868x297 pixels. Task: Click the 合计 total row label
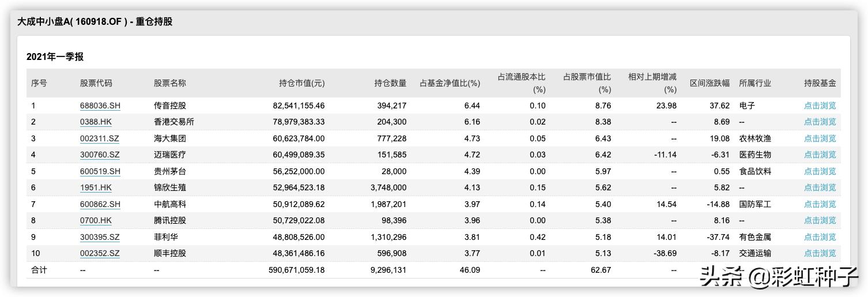pos(39,270)
